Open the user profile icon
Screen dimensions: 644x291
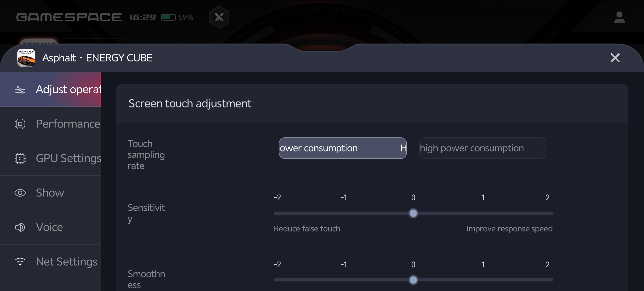pyautogui.click(x=619, y=17)
